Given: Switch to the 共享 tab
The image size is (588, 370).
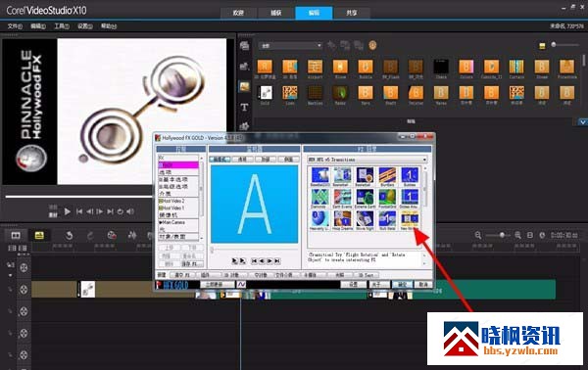Looking at the screenshot, I should click(x=352, y=13).
